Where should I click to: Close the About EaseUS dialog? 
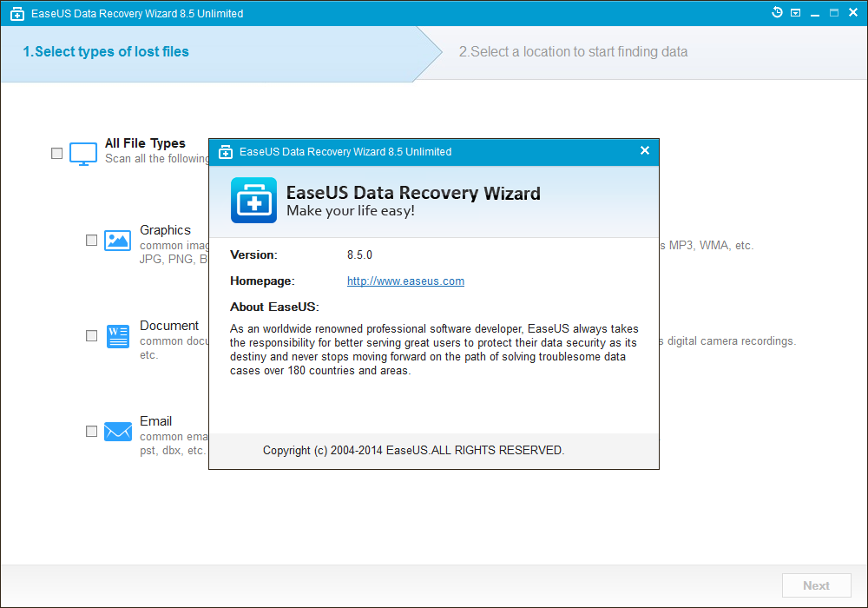pos(645,150)
